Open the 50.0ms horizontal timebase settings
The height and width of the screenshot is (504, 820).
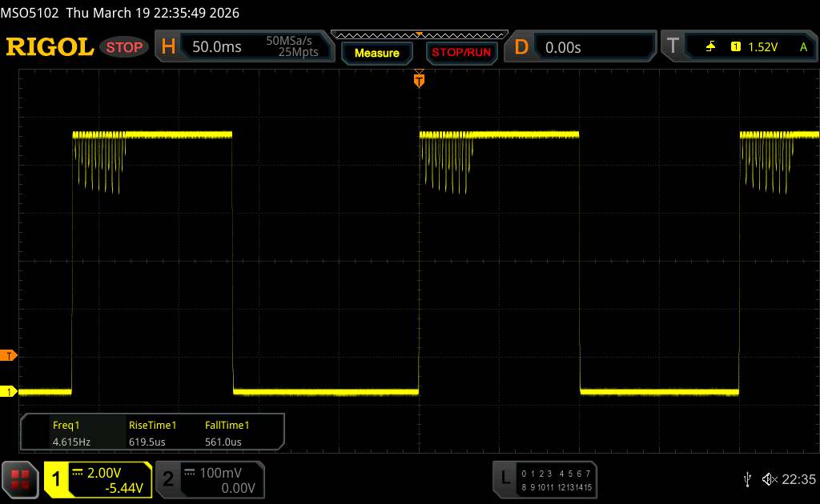(x=216, y=47)
